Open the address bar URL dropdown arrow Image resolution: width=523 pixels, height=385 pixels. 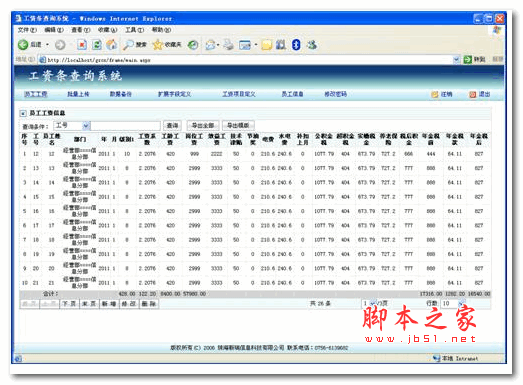[456, 60]
